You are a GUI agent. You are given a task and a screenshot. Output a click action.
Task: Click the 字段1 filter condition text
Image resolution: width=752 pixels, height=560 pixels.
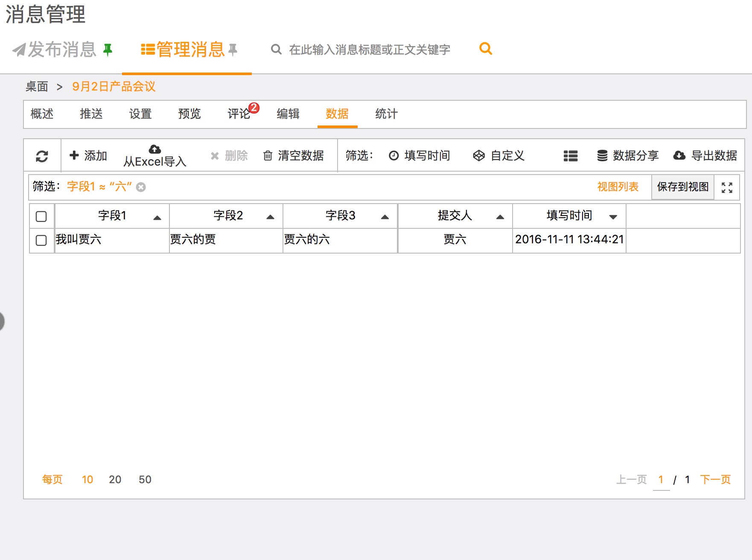99,187
